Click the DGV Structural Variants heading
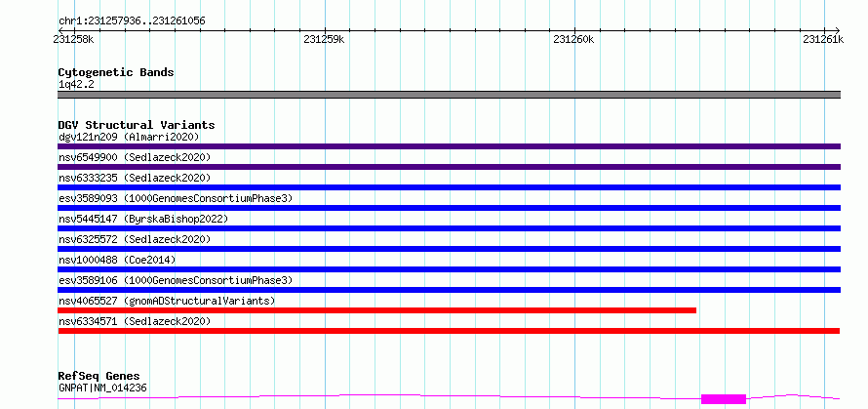Screen dimensions: 868x409 [x=137, y=125]
